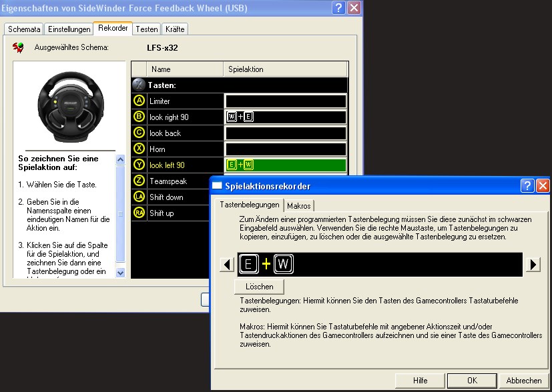Close the Eigenschaften window
Viewport: 552px width, 392px height.
coord(354,8)
